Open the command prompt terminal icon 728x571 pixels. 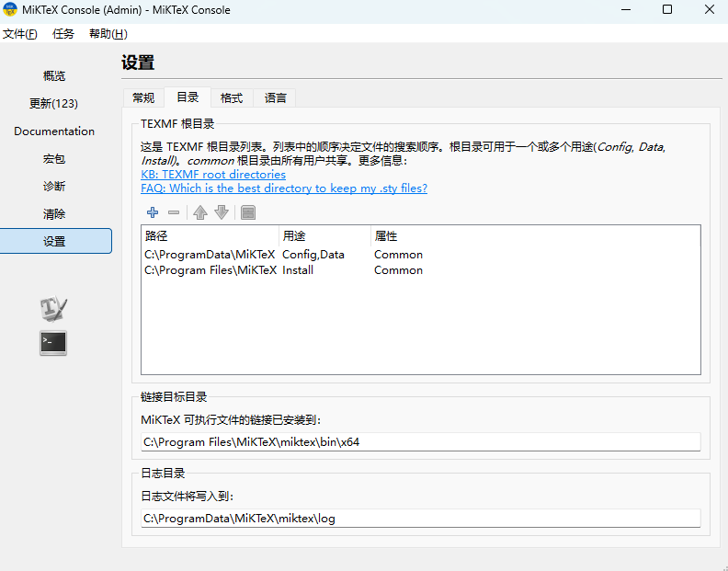click(53, 343)
